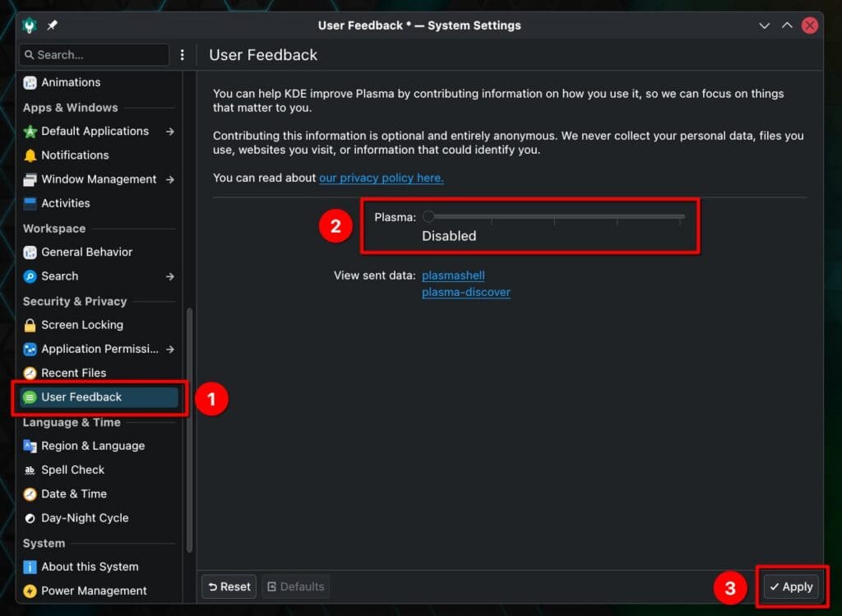Open the overflow menu beside search
This screenshot has width=842, height=616.
(182, 54)
